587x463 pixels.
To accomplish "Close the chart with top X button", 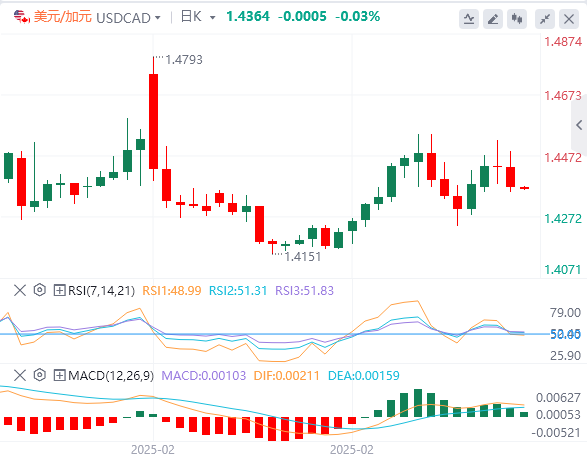I will 569,19.
